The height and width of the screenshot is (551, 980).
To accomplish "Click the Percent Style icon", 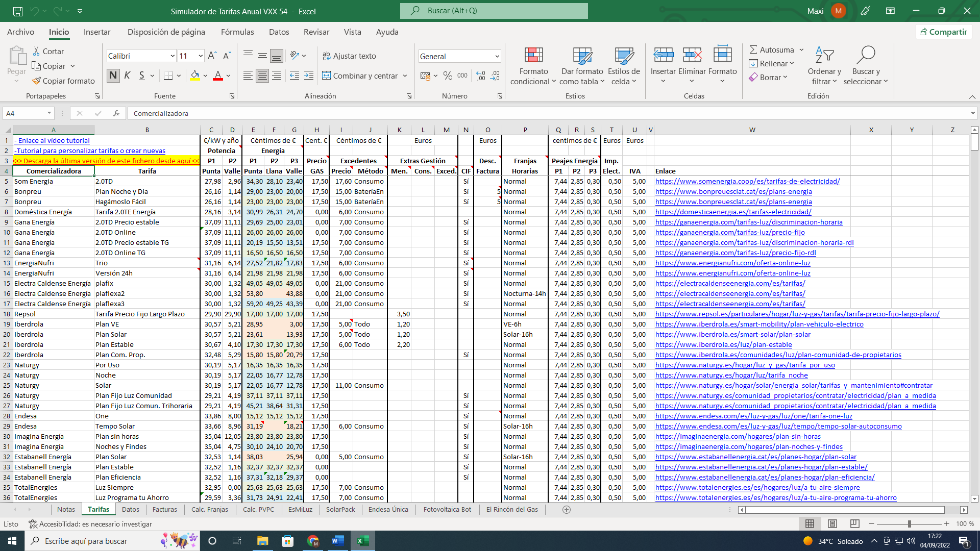I will (448, 76).
